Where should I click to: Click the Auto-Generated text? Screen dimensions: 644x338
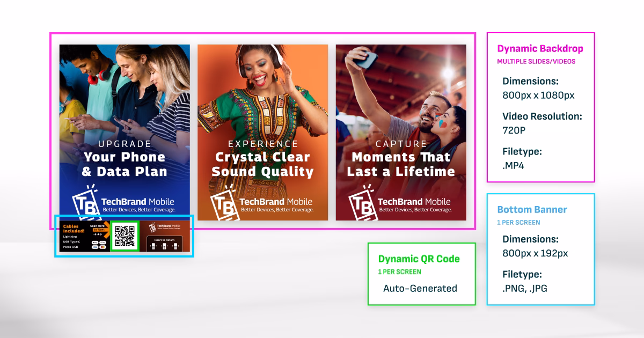coord(420,289)
